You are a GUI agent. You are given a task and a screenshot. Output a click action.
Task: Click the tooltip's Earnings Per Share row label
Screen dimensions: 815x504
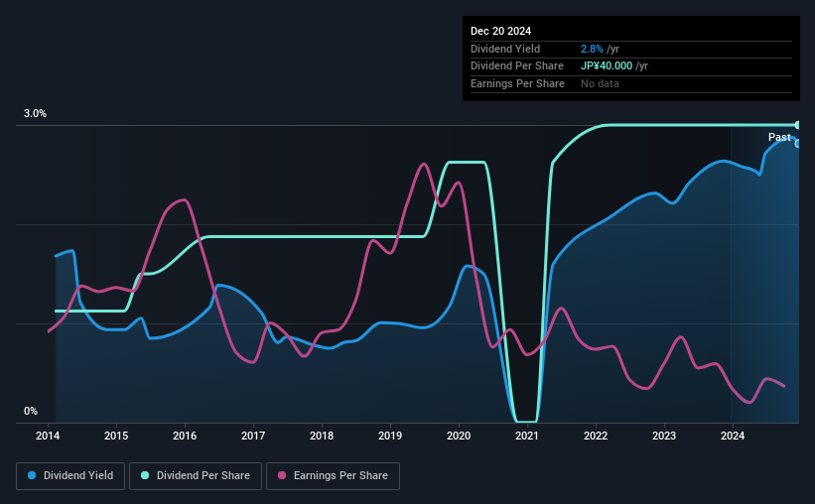tap(517, 83)
